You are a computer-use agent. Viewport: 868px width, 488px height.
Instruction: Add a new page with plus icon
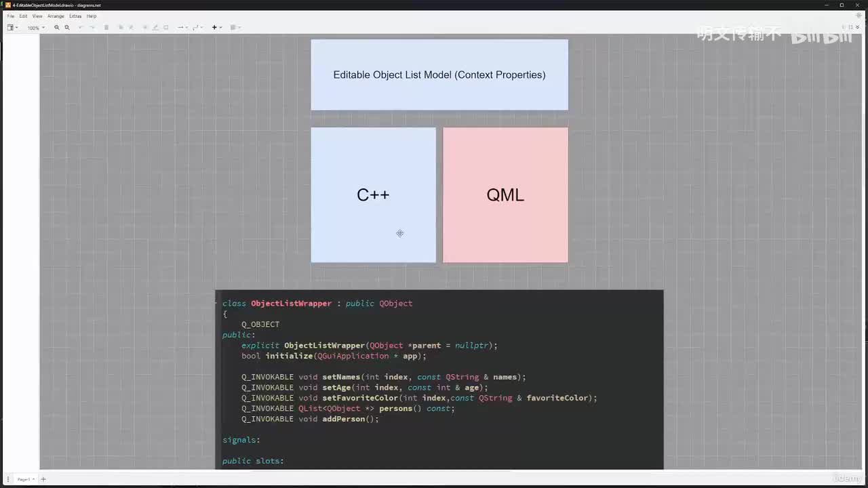pyautogui.click(x=43, y=479)
